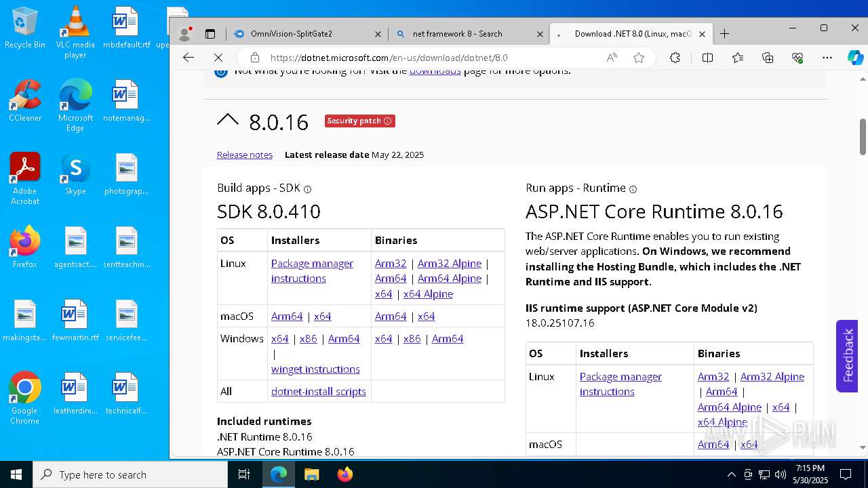Open Task View on taskbar
The width and height of the screenshot is (868, 488).
click(244, 474)
